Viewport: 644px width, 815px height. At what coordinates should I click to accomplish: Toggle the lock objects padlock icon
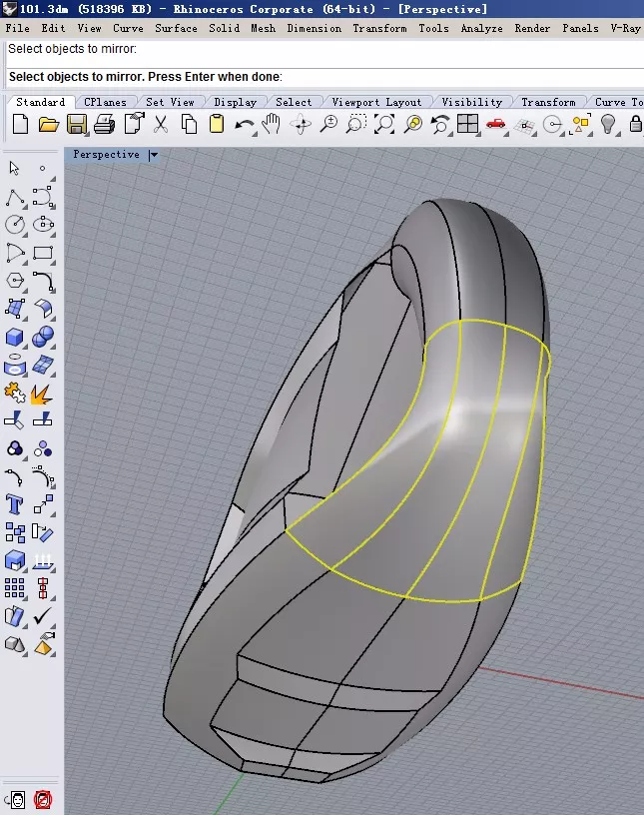point(635,125)
